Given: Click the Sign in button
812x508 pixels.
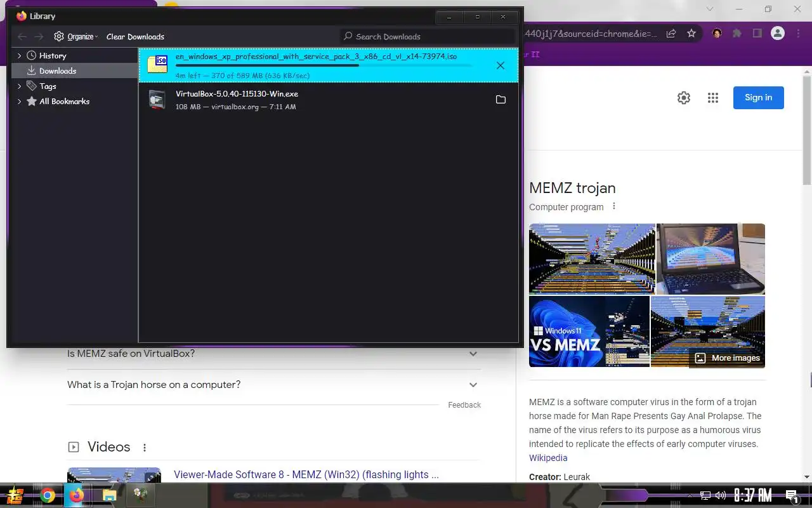Looking at the screenshot, I should point(759,98).
